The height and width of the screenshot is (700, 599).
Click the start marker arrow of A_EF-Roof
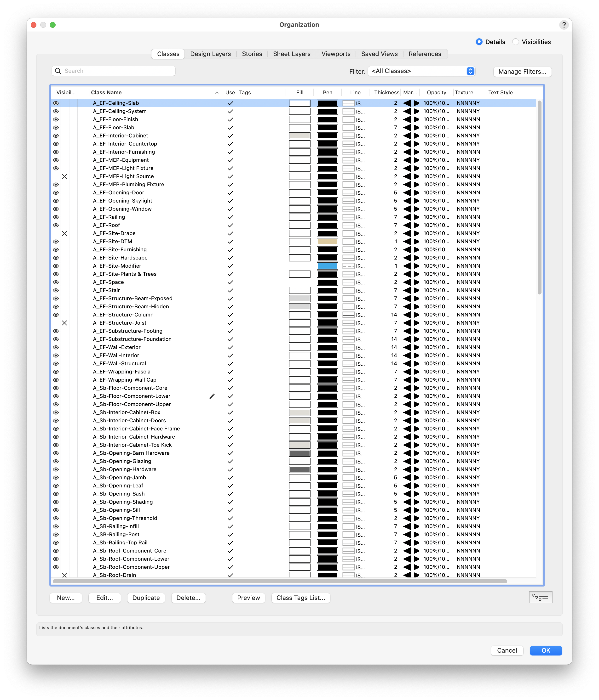point(407,225)
